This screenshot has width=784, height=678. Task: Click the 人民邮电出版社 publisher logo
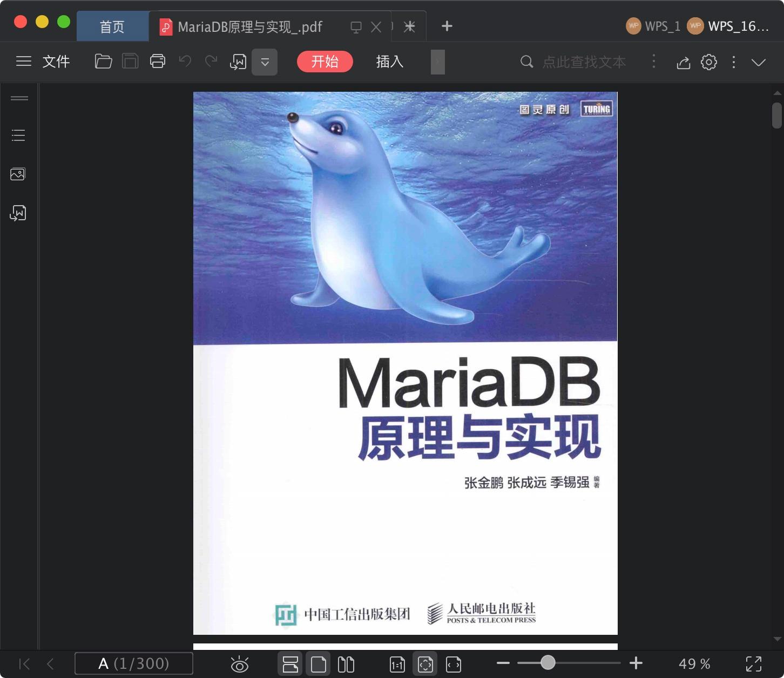481,613
